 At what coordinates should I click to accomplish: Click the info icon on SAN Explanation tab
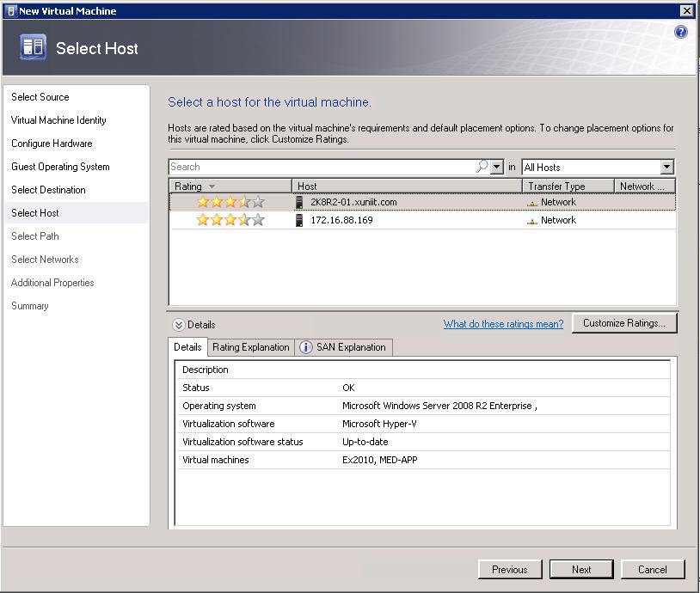[x=306, y=347]
